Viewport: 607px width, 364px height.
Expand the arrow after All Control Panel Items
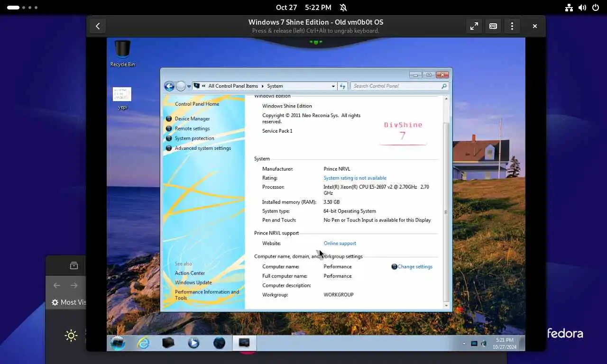pos(263,86)
